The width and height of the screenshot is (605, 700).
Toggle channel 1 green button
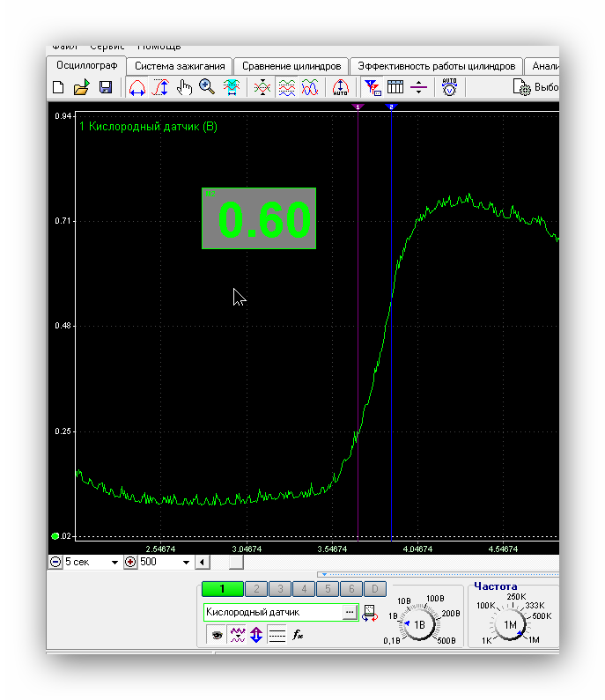point(222,589)
